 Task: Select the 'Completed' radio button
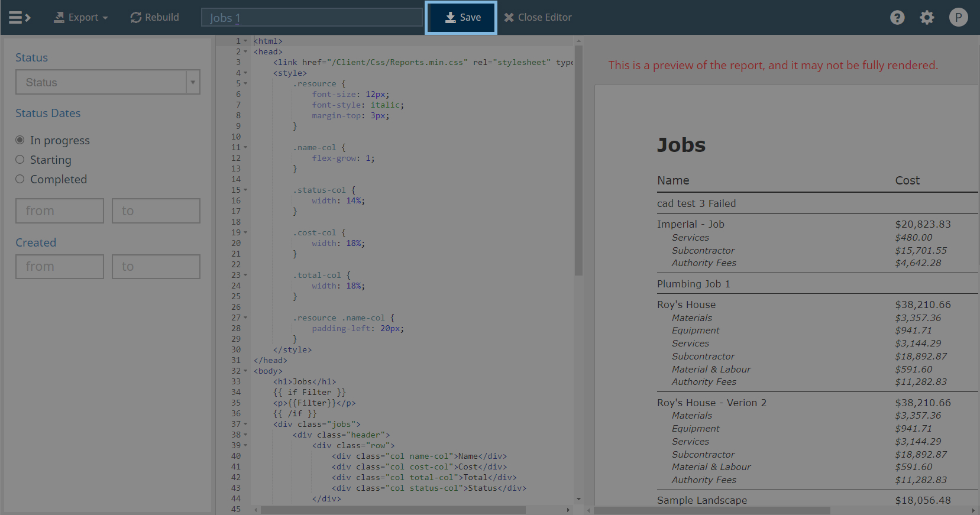click(20, 179)
